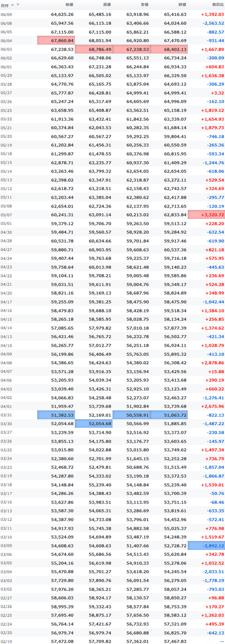
Task: Click the 安値 column header
Action: 144,5
